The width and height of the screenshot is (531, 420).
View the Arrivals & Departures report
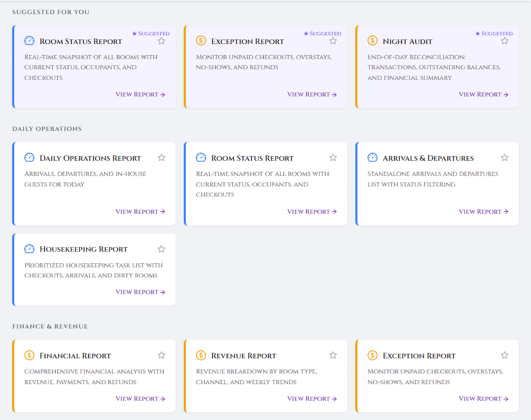pos(483,211)
